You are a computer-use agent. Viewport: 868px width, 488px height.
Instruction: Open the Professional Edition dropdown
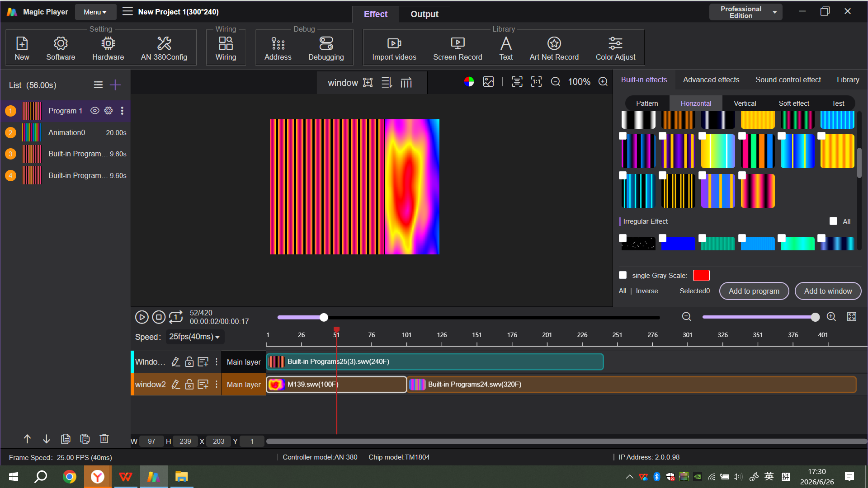745,12
